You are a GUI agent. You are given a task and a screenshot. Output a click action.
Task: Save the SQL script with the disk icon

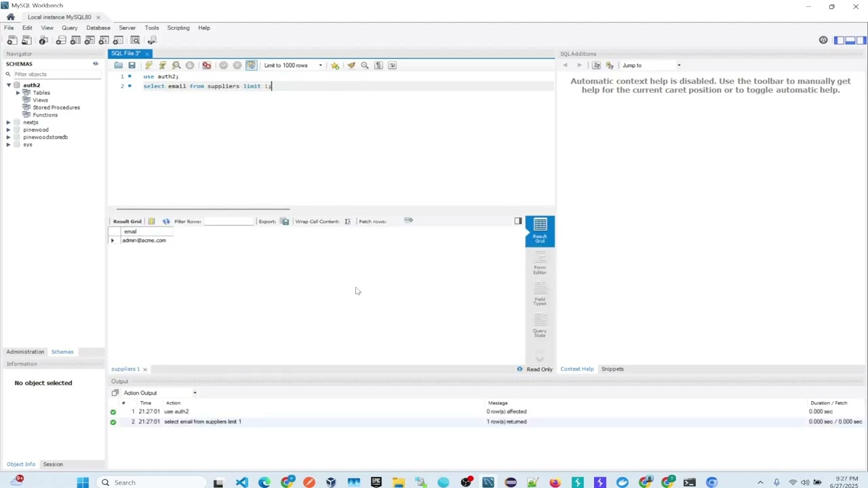coord(132,65)
